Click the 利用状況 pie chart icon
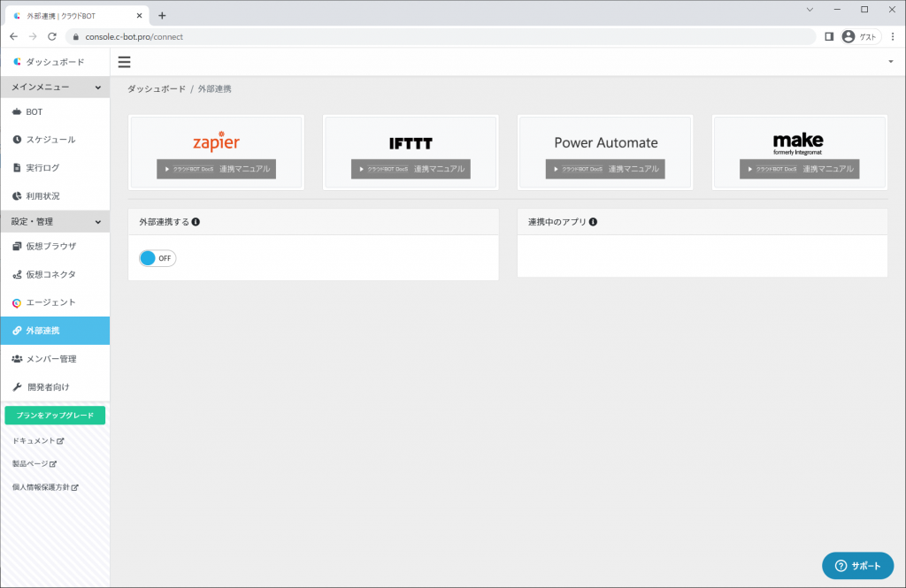 pos(17,195)
